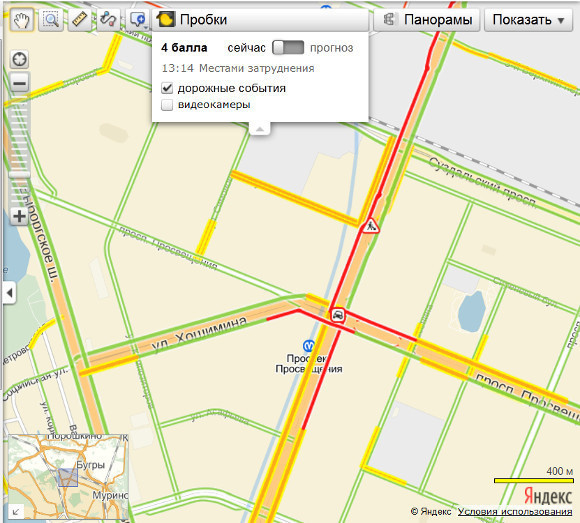Switch the сейчас/прогноз traffic toggle
The image size is (580, 523).
[288, 48]
